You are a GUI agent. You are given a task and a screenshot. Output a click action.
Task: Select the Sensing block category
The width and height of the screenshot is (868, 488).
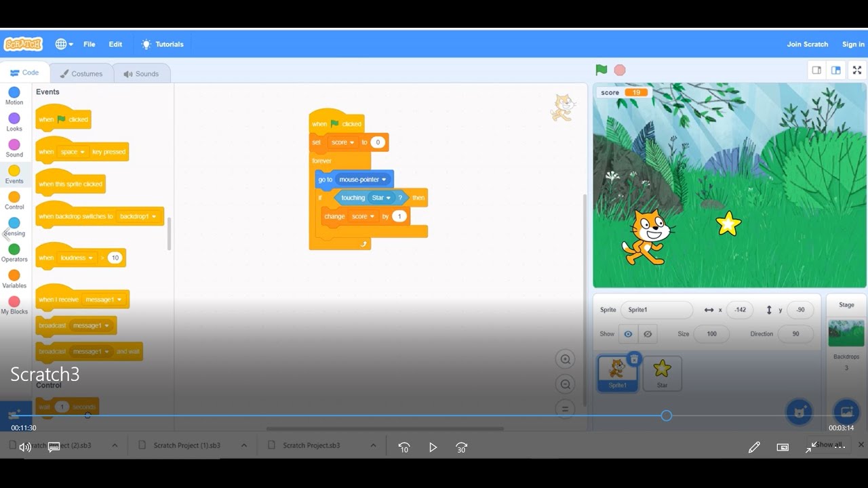pyautogui.click(x=14, y=226)
